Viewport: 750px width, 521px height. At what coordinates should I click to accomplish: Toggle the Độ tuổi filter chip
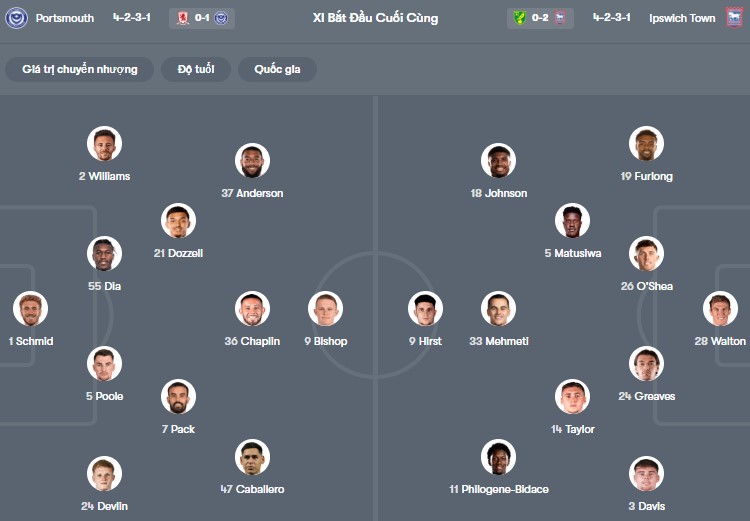197,69
